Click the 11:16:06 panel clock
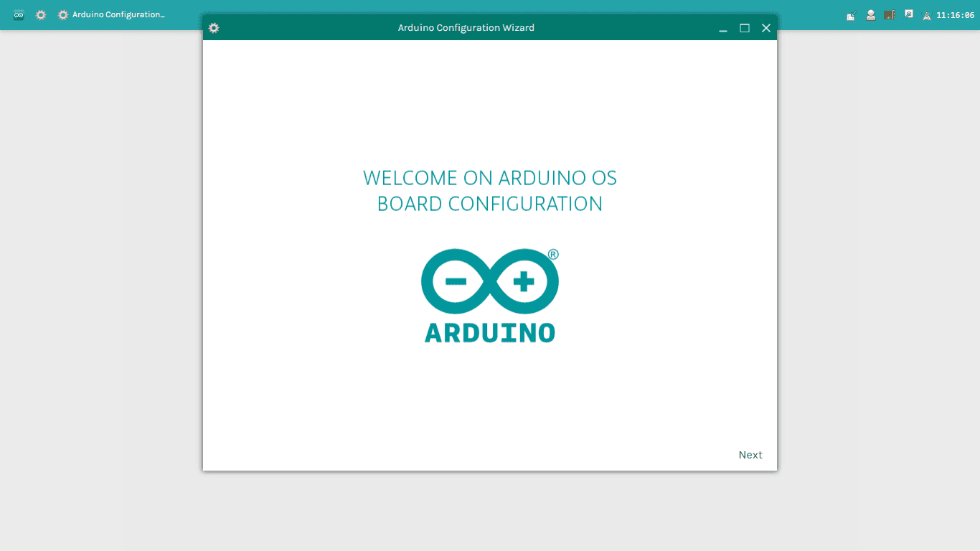This screenshot has width=980, height=551. [955, 15]
